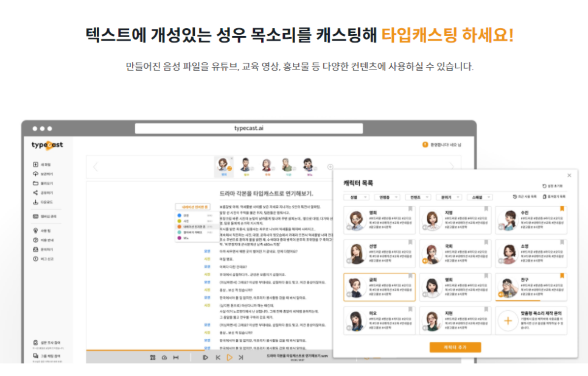Close the 캐릭터 목록 dialog with the X
This screenshot has height=376, width=588.
point(569,176)
